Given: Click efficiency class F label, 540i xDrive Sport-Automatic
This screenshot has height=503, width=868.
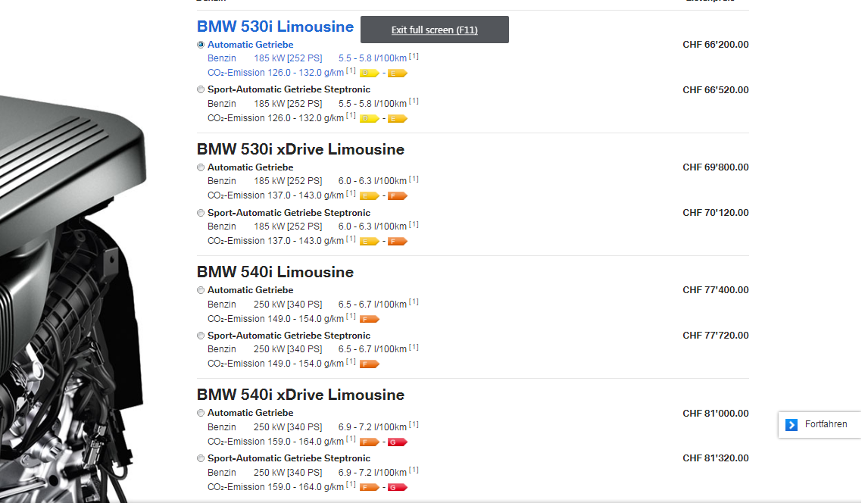Looking at the screenshot, I should [369, 488].
